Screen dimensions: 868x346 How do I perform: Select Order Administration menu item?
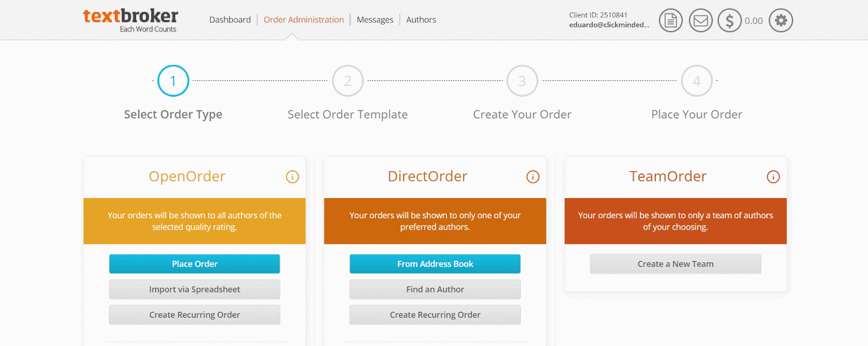click(x=304, y=20)
